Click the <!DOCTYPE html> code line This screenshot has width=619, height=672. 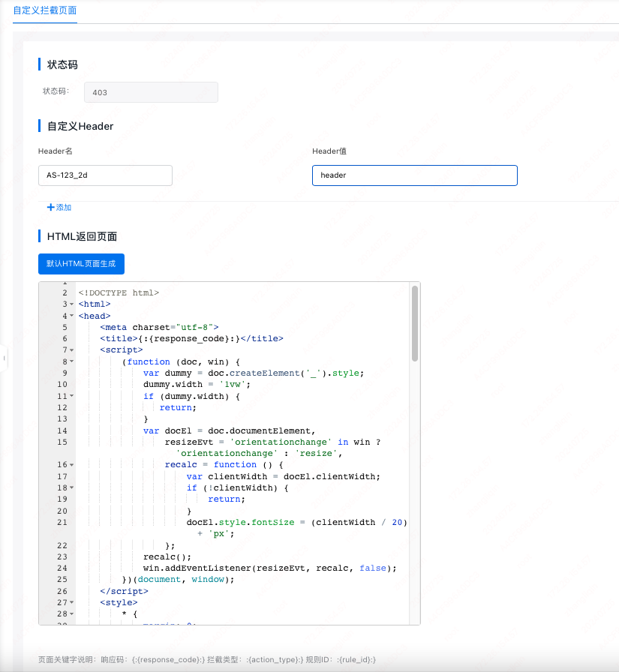pos(119,292)
